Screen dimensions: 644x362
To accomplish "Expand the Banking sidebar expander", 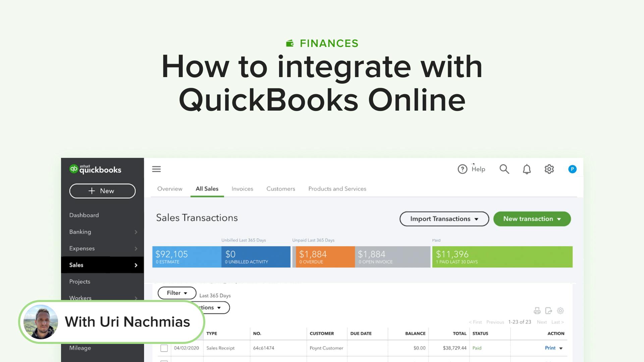I will (x=136, y=232).
